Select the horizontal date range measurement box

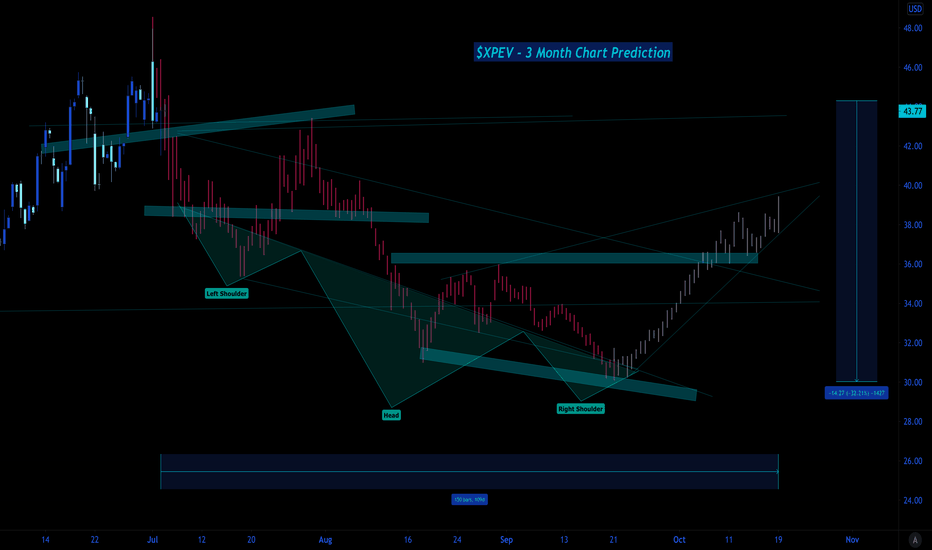(x=470, y=472)
